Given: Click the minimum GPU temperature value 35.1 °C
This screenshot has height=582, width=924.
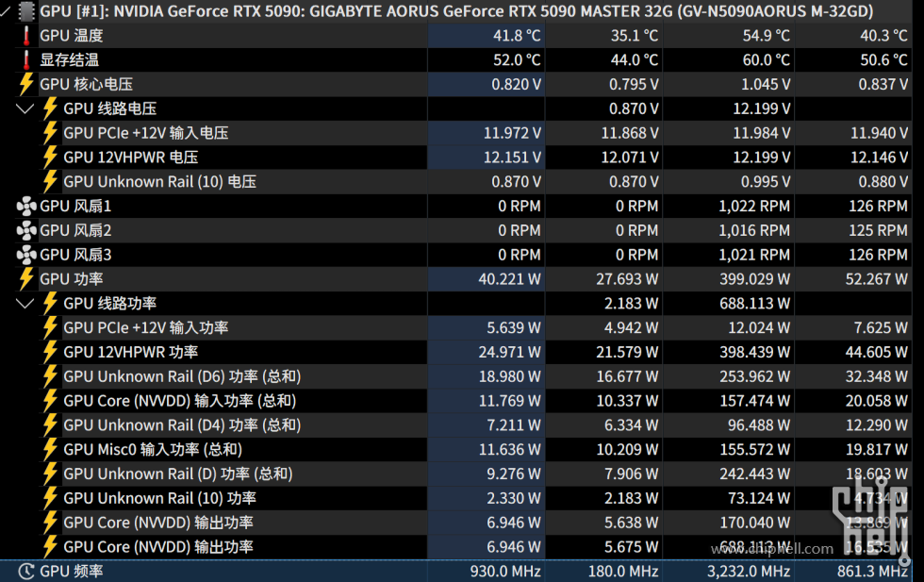Looking at the screenshot, I should (x=634, y=36).
